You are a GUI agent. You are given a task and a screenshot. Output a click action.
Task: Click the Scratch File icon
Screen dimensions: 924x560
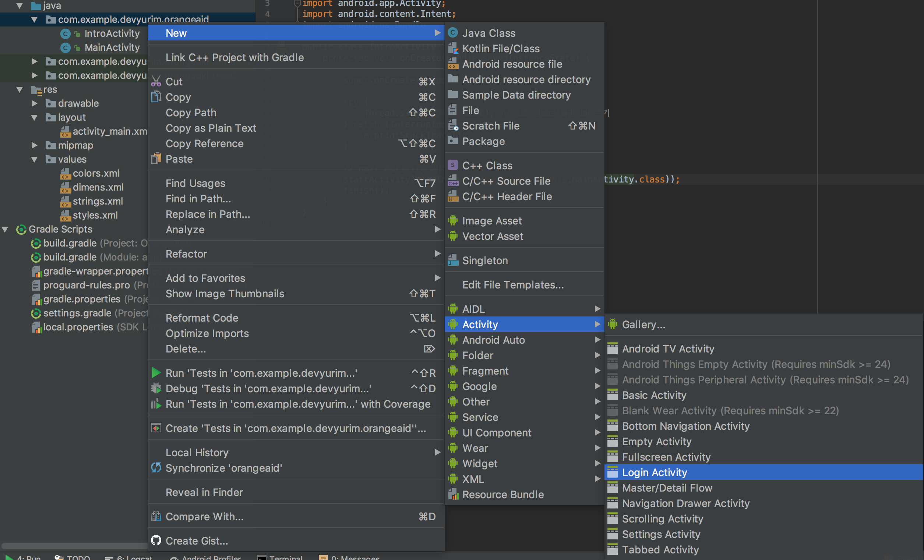point(453,125)
